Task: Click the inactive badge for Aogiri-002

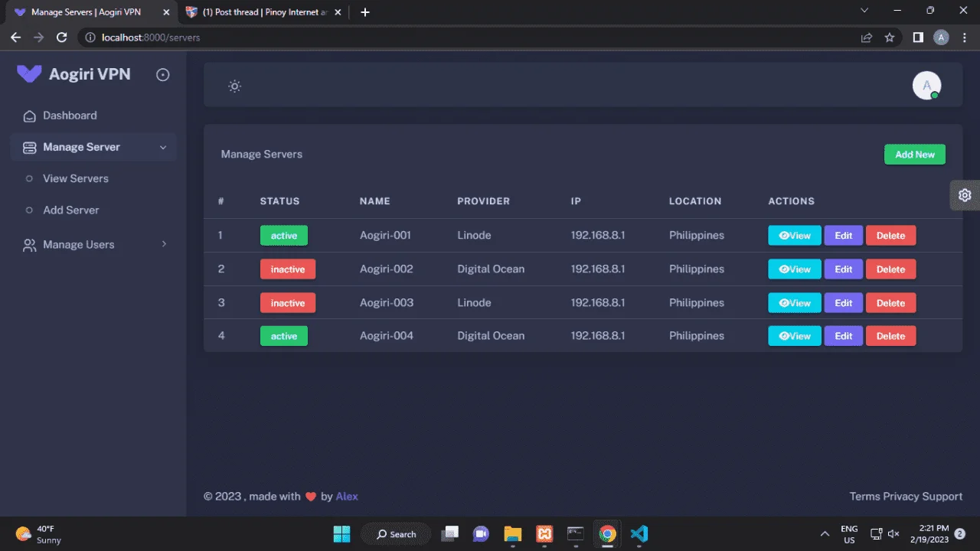Action: coord(288,269)
